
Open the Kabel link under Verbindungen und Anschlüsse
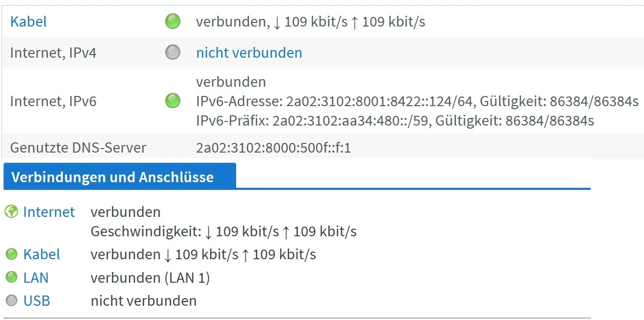pos(42,254)
